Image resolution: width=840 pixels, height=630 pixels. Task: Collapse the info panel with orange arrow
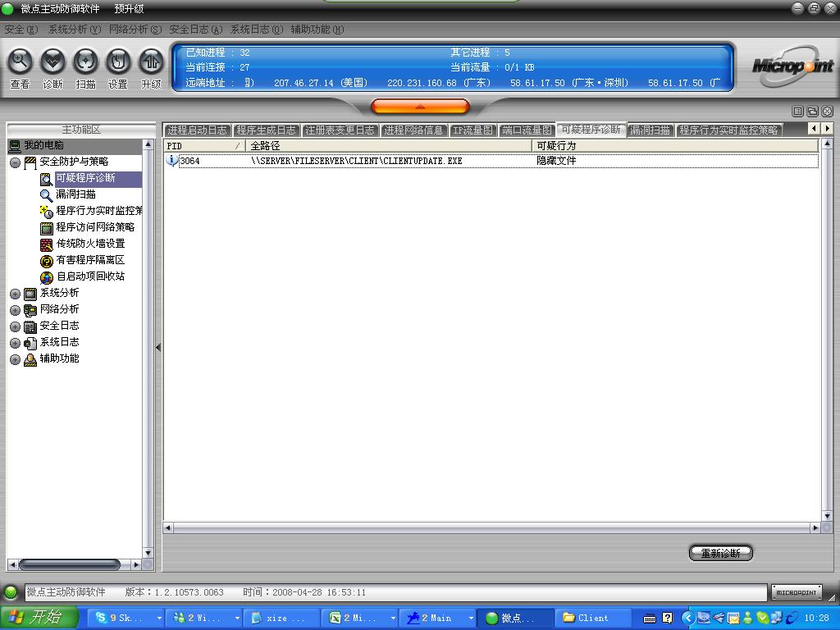tap(420, 107)
